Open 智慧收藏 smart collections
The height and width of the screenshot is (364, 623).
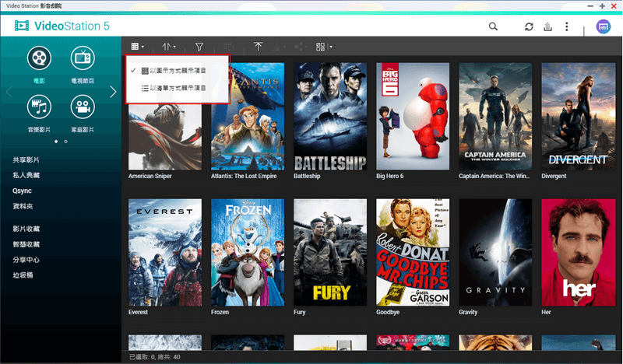[x=26, y=244]
